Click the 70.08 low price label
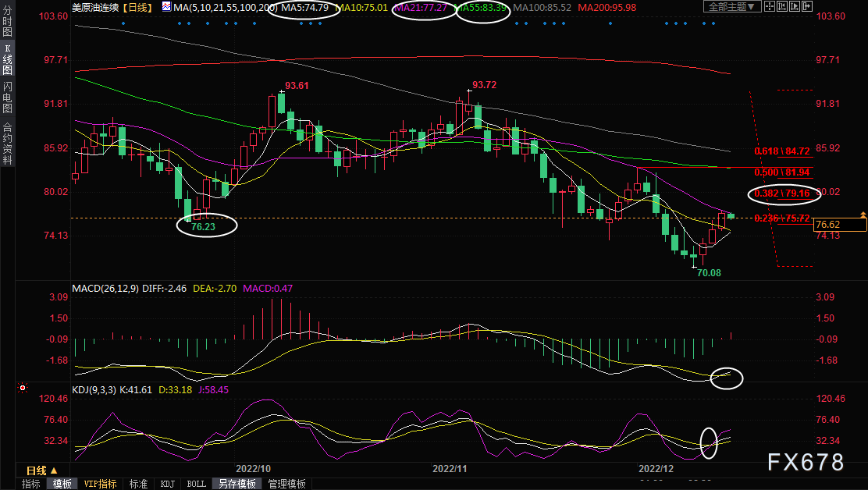Viewport: 868px width, 490px height. coord(709,272)
